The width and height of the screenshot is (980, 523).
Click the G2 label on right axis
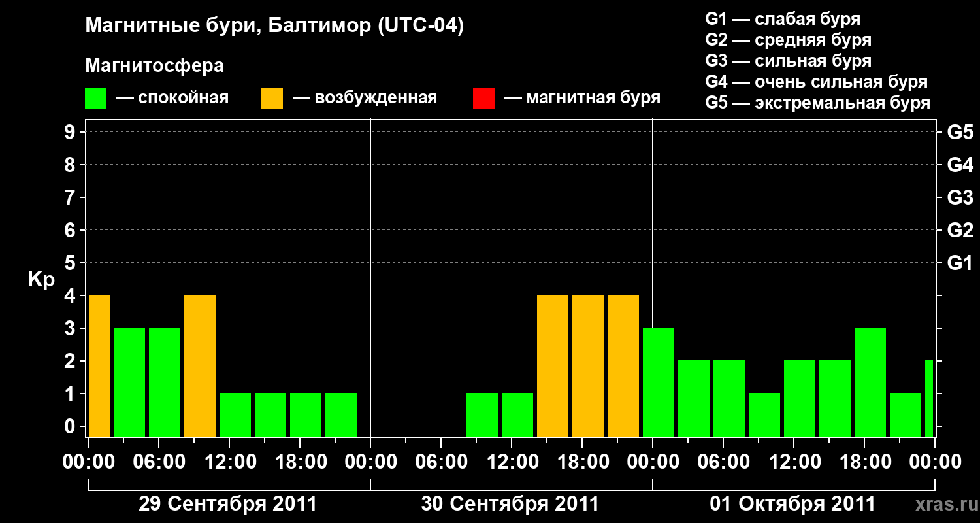(960, 230)
